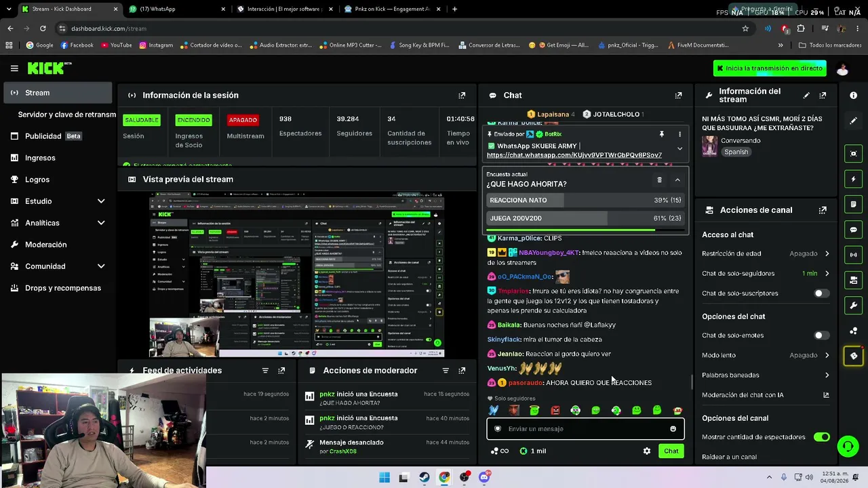The image size is (868, 488).
Task: Open Modo lento options
Action: point(766,355)
